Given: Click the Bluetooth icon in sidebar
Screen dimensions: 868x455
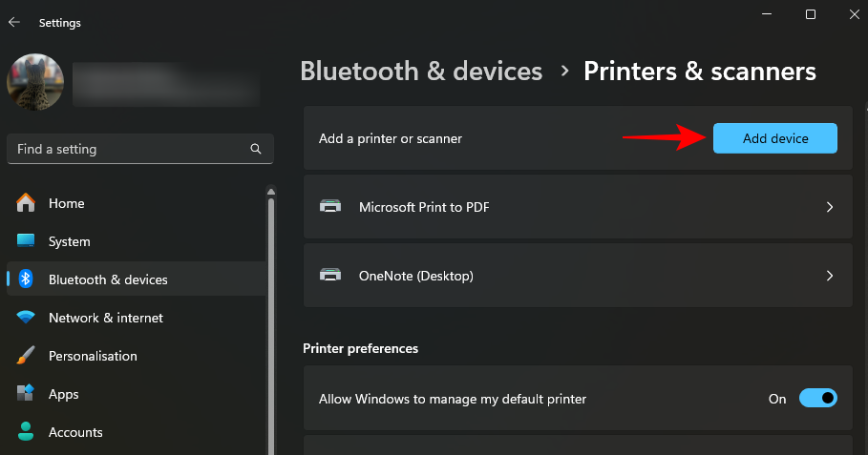Looking at the screenshot, I should point(27,279).
